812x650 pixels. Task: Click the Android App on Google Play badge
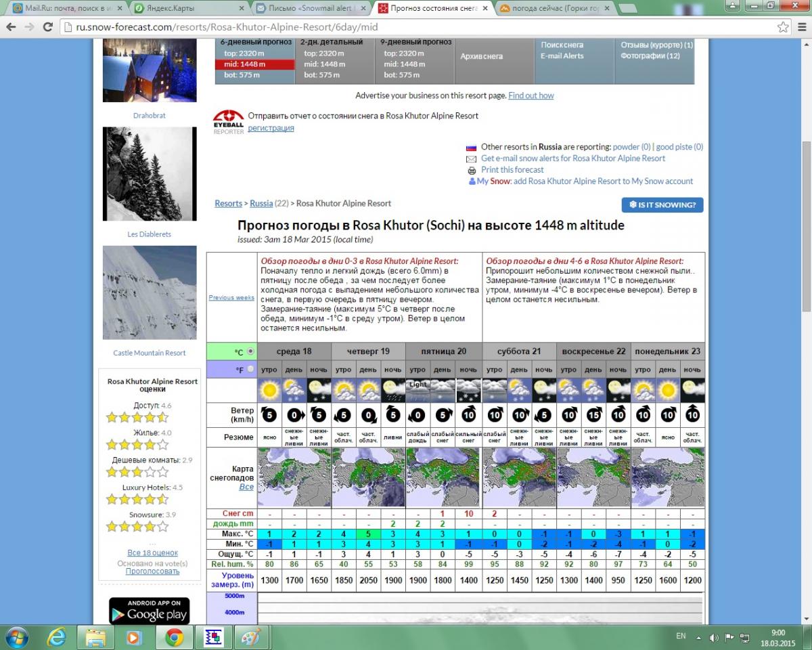tap(149, 611)
